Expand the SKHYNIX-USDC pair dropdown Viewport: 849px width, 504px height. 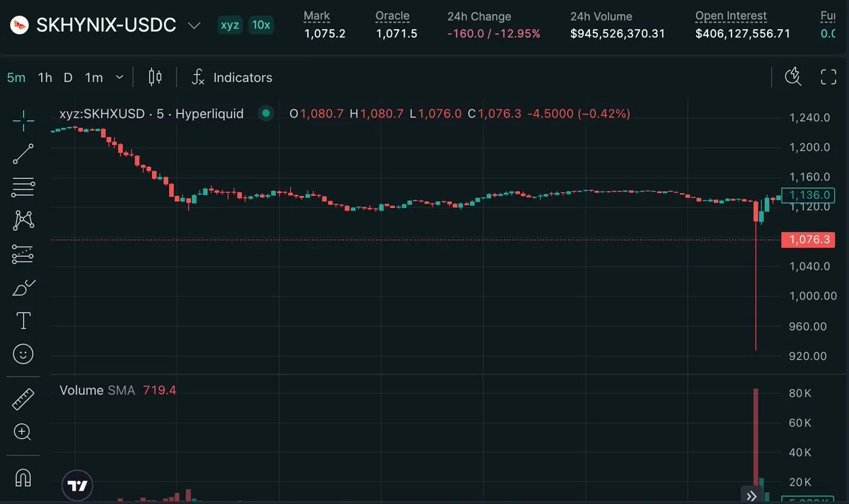[194, 25]
